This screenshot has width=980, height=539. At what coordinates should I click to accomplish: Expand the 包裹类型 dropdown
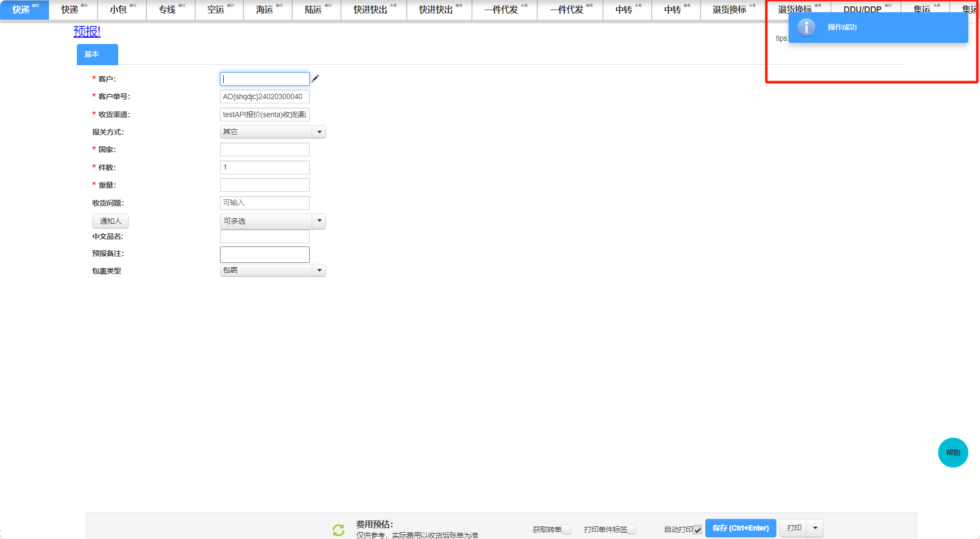tap(319, 270)
